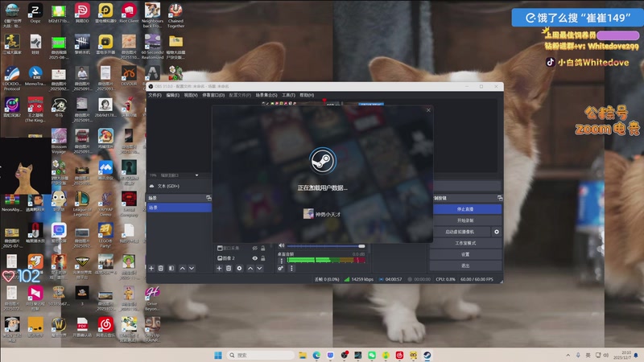Open source properties gear icon
Image resolution: width=644 pixels, height=362 pixels.
[x=239, y=269]
